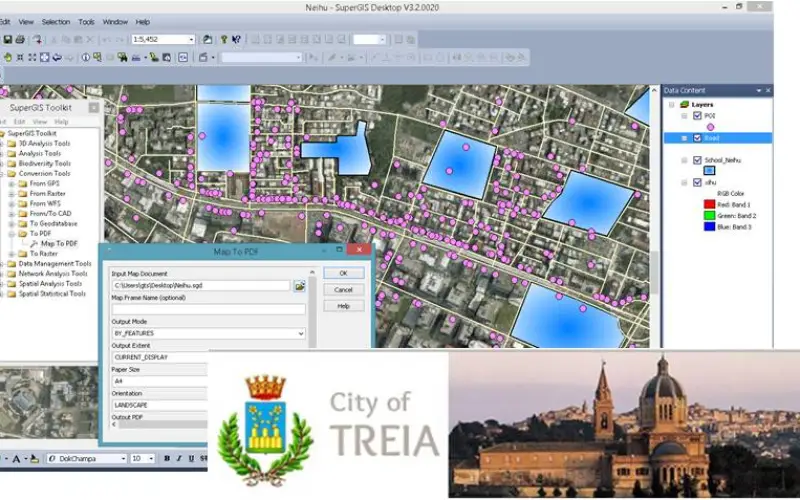Open the Help menu

click(142, 22)
